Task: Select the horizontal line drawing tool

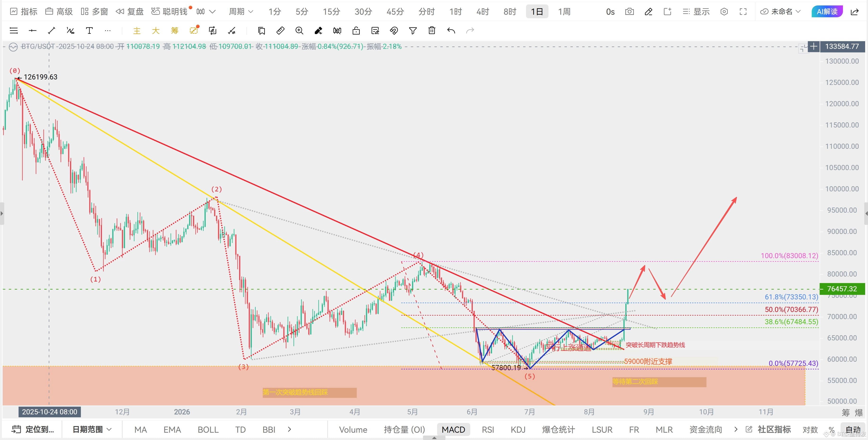Action: point(32,31)
